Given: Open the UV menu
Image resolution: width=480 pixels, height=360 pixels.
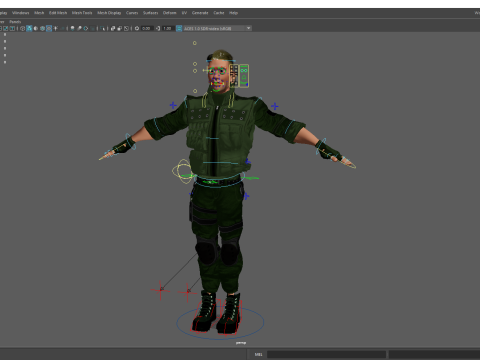Looking at the screenshot, I should (x=184, y=13).
